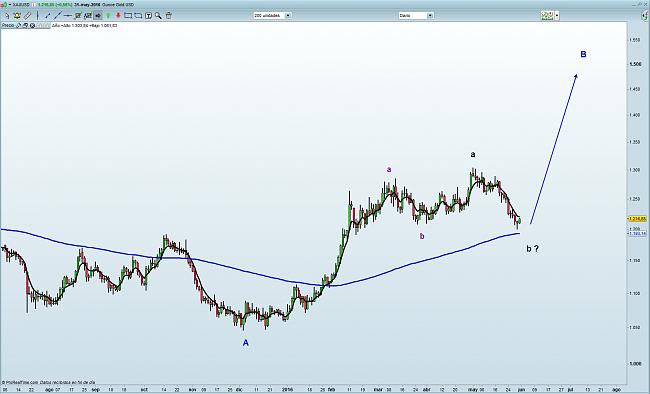This screenshot has height=394, width=650.
Task: Select the green up arrow tool
Action: pyautogui.click(x=108, y=16)
